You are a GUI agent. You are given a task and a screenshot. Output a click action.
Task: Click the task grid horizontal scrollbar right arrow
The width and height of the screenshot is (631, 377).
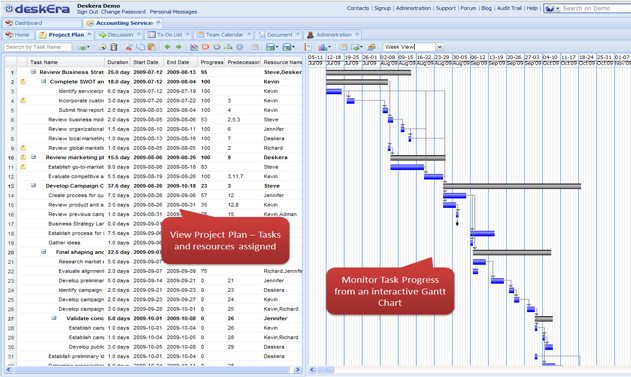(x=297, y=369)
